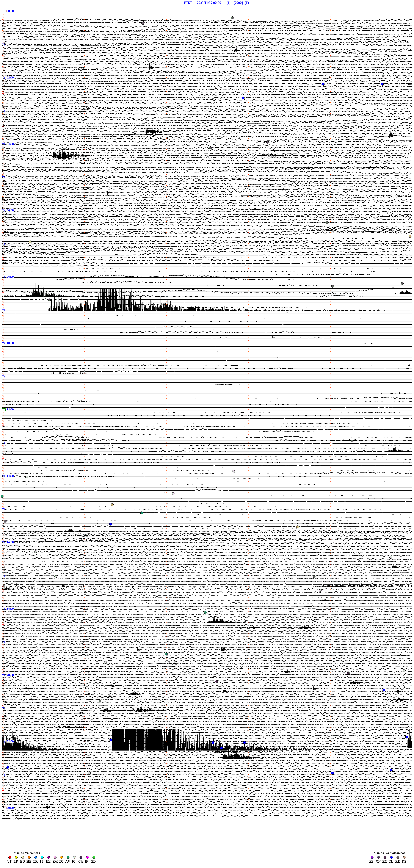Viewport: 414px width, 868px height.
Task: Select the 20:00 time label
Action: pyautogui.click(x=10, y=675)
